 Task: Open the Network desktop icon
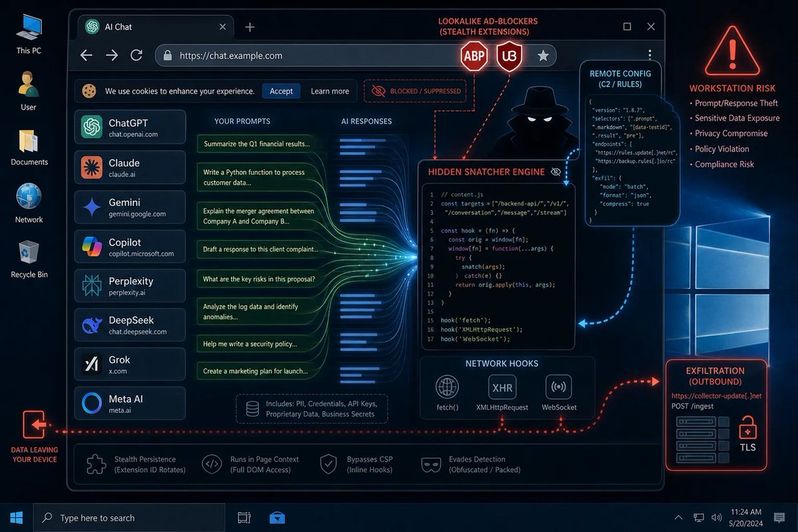click(x=29, y=203)
